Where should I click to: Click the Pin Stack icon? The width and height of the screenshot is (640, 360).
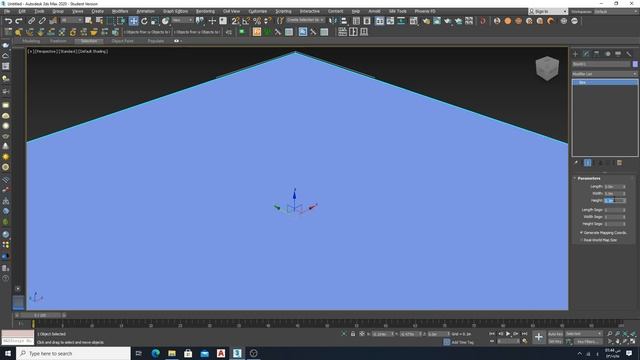(576, 163)
